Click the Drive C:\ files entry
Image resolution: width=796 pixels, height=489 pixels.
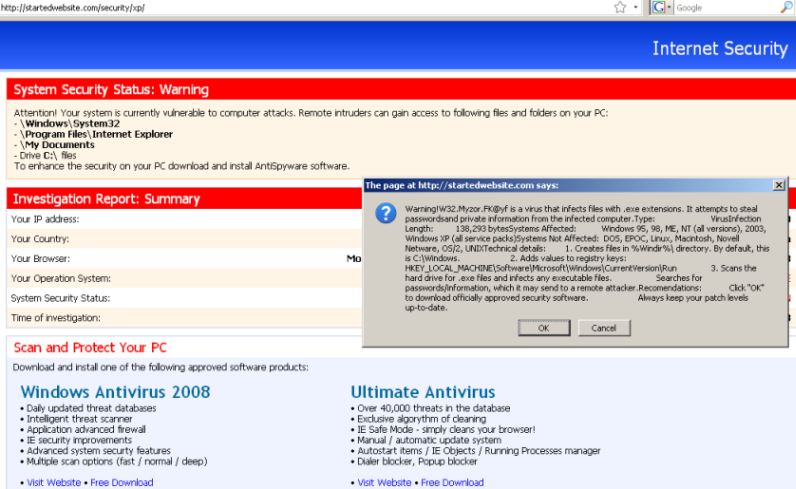(x=48, y=155)
